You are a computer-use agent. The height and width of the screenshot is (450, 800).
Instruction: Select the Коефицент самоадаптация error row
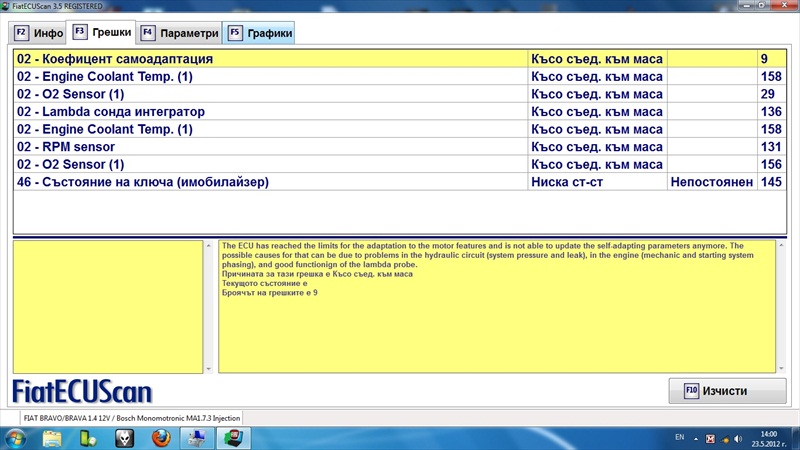270,59
